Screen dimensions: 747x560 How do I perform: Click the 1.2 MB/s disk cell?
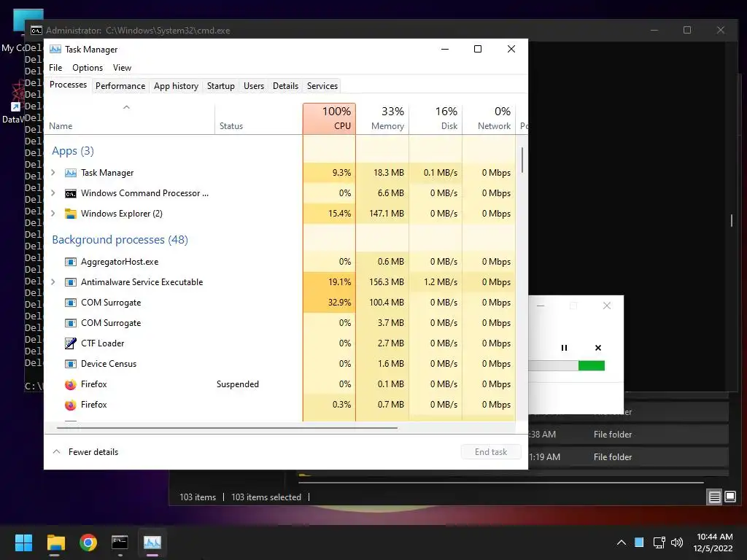point(436,282)
